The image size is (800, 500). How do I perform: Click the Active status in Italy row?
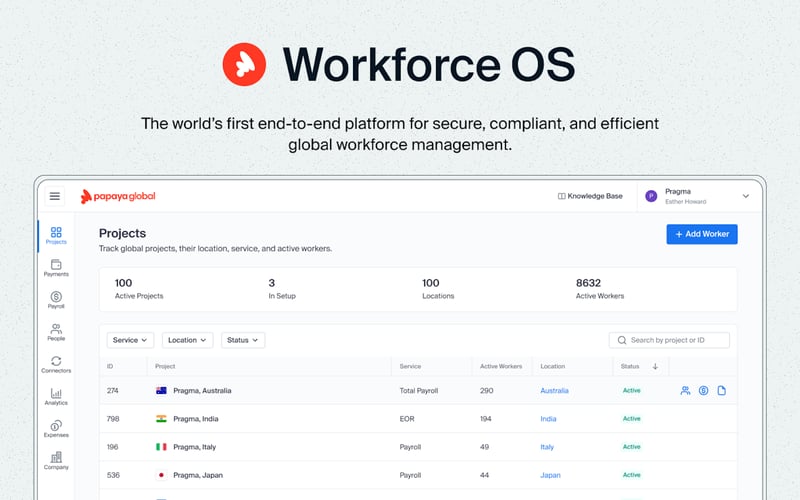[632, 446]
